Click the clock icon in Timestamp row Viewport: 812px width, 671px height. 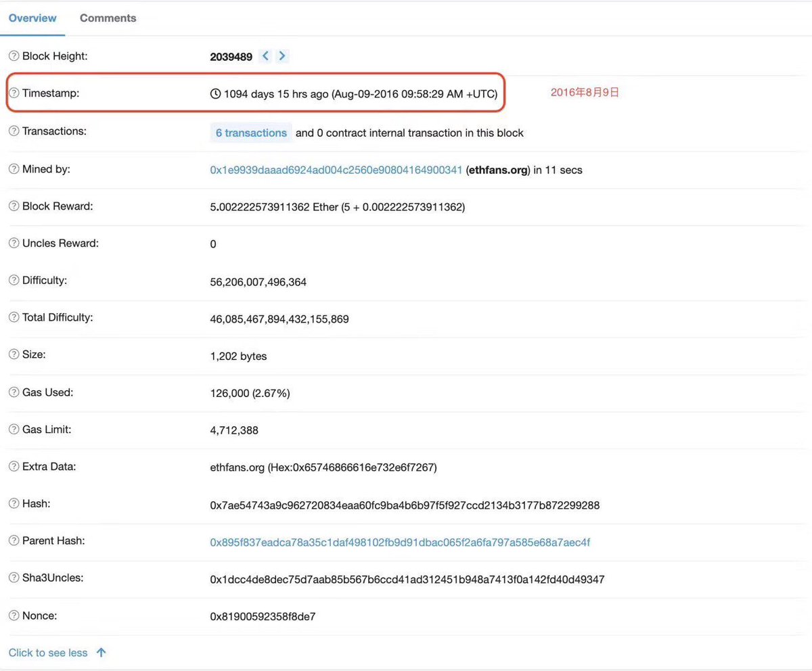pos(216,94)
